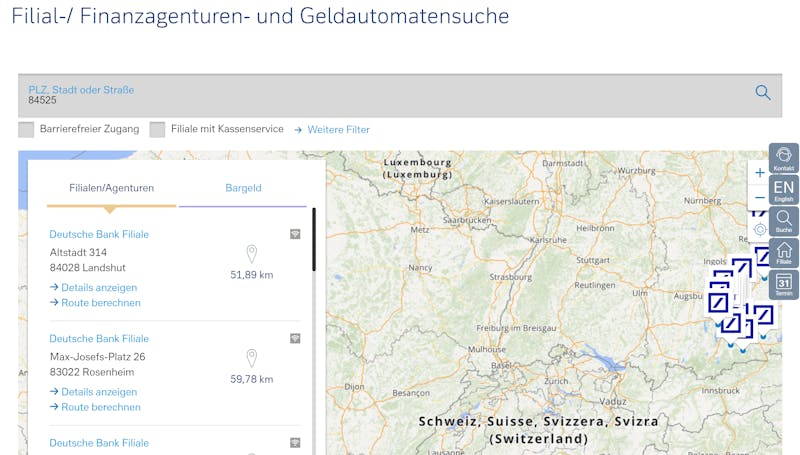
Task: Click the service icon on the third branch entry
Action: click(x=295, y=443)
